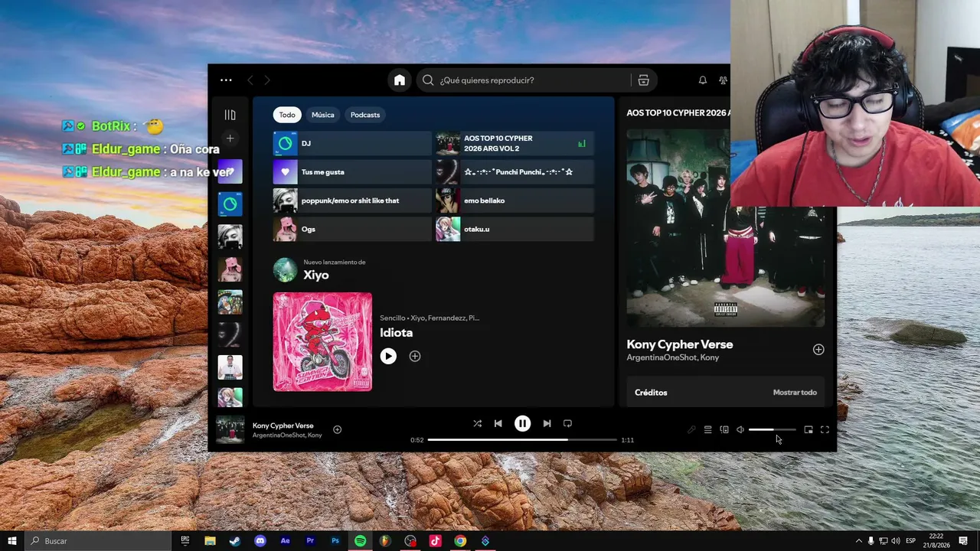Open the otaku.u playlist tile
Image resolution: width=980 pixels, height=551 pixels.
pos(514,229)
